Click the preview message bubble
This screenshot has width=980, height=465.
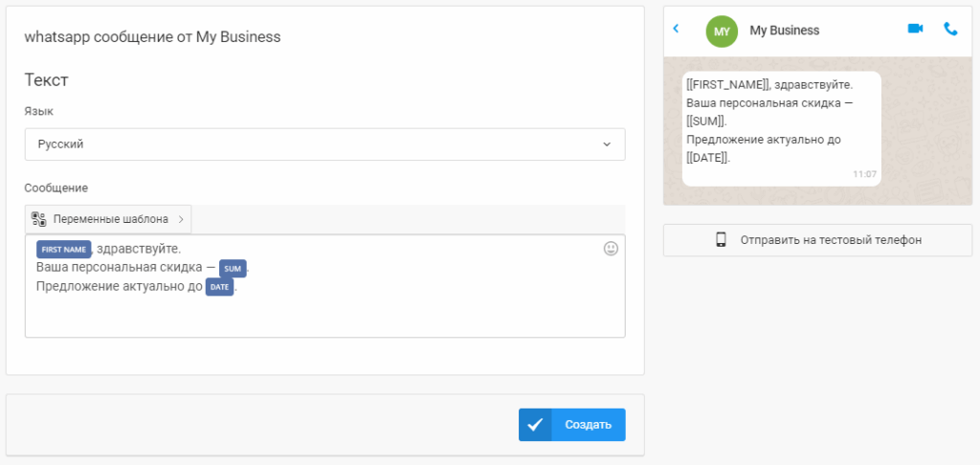[781, 129]
